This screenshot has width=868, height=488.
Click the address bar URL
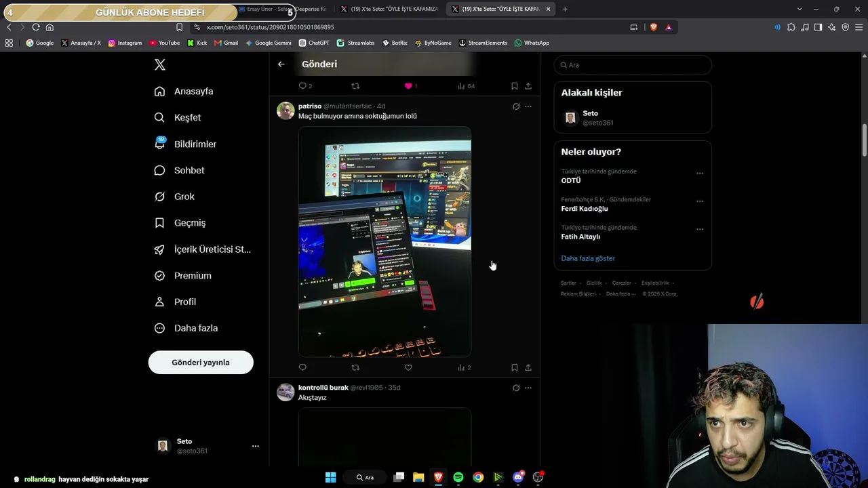click(271, 27)
